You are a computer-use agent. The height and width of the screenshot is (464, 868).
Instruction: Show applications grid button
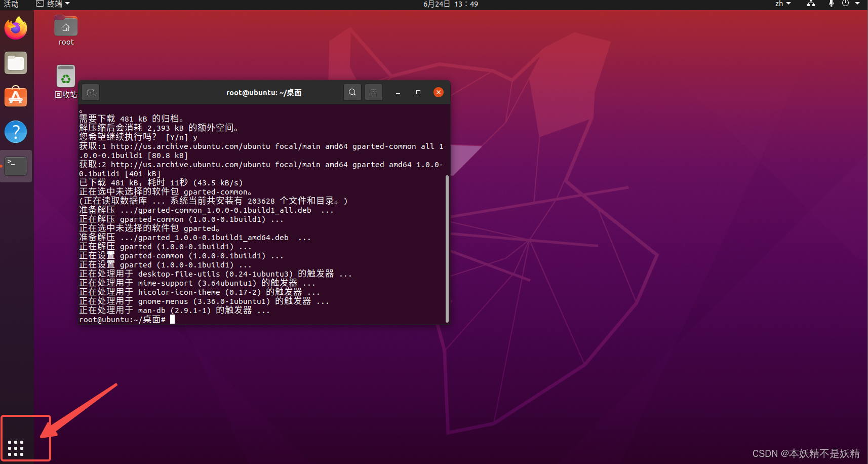tap(16, 448)
